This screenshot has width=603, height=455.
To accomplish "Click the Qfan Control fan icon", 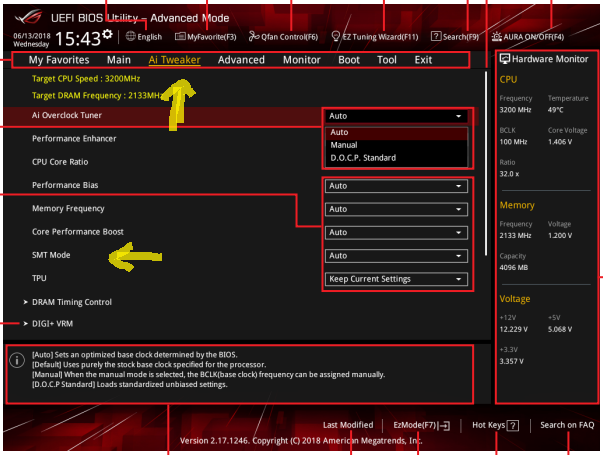I will tap(254, 36).
